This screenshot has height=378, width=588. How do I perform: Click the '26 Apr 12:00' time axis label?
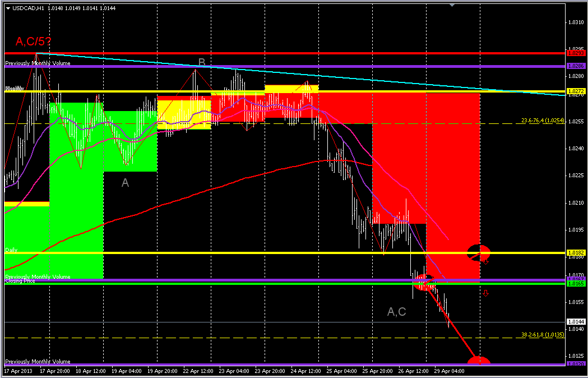point(414,371)
